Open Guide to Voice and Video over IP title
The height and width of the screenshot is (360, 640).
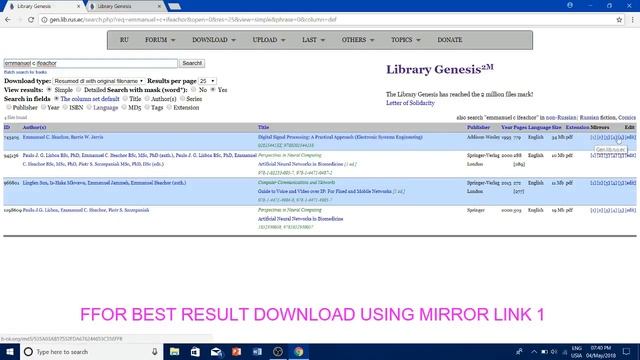(x=324, y=191)
